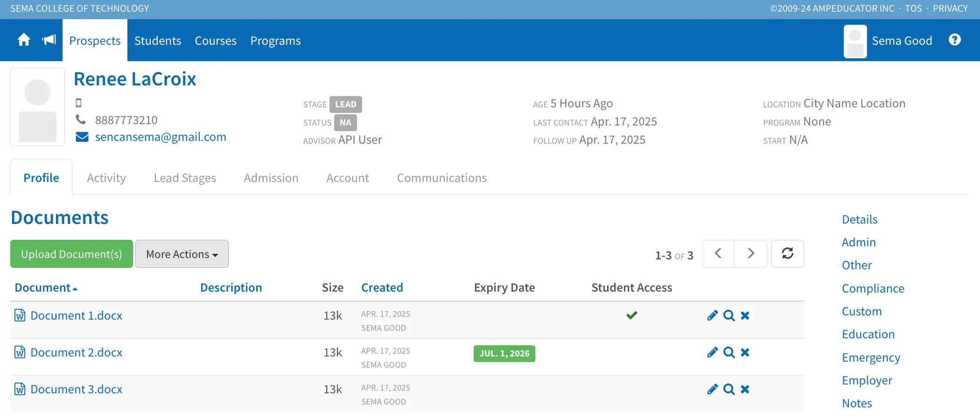This screenshot has height=419, width=980.
Task: Click the user avatar beside Sema Good
Action: [x=855, y=41]
